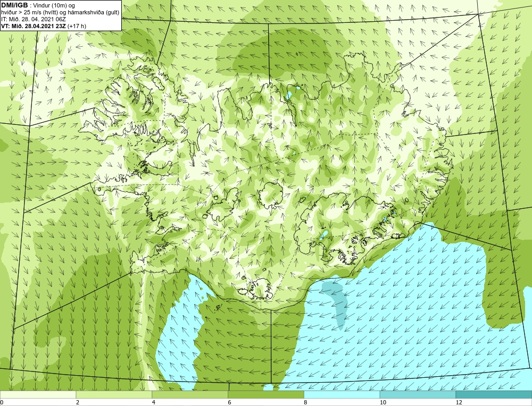Click the 'DMI/IGB' title text
This screenshot has height=406, width=532.
tap(14, 5)
